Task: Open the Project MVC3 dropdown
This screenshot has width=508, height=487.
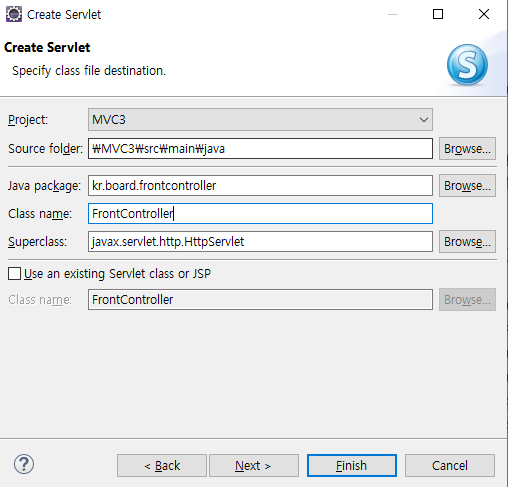Action: click(260, 119)
